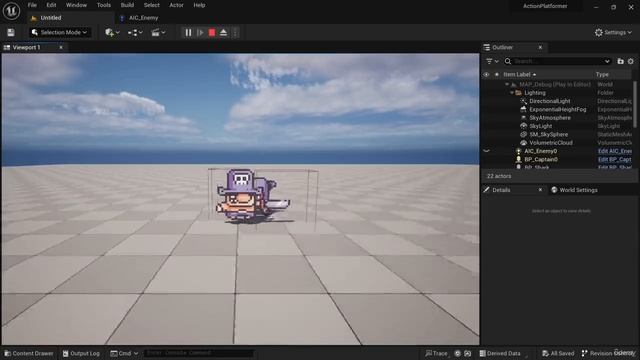Viewport: 640px width, 360px height.
Task: Click the Outliner vertical scrollbar
Action: pos(635,104)
